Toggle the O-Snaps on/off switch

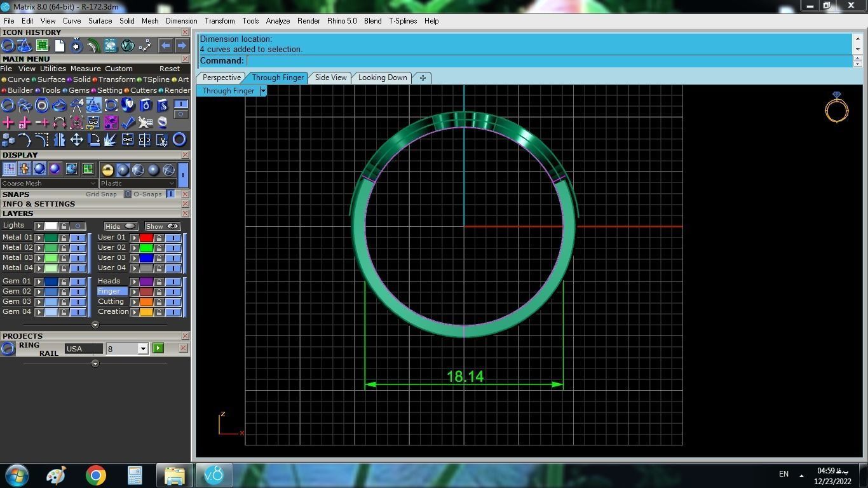click(x=170, y=194)
